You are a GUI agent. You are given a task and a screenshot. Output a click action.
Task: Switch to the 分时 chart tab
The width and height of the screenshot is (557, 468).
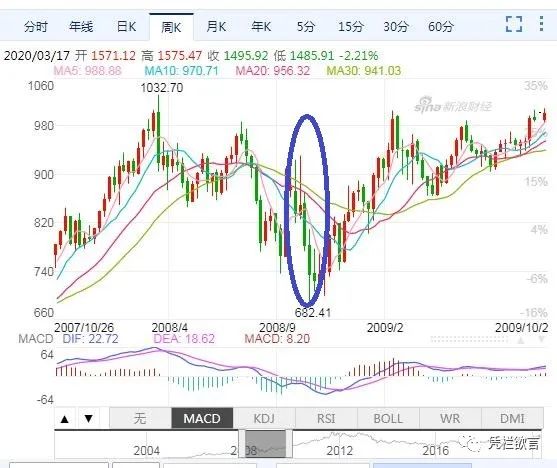(36, 27)
